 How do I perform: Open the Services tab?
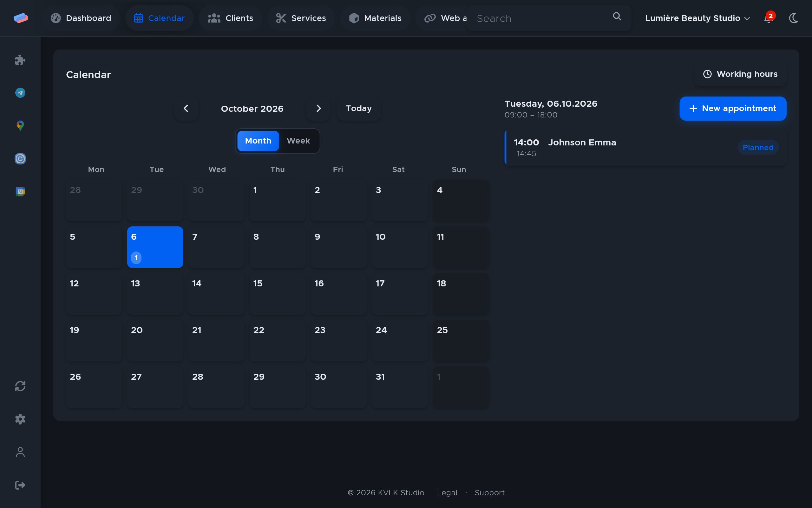[301, 18]
